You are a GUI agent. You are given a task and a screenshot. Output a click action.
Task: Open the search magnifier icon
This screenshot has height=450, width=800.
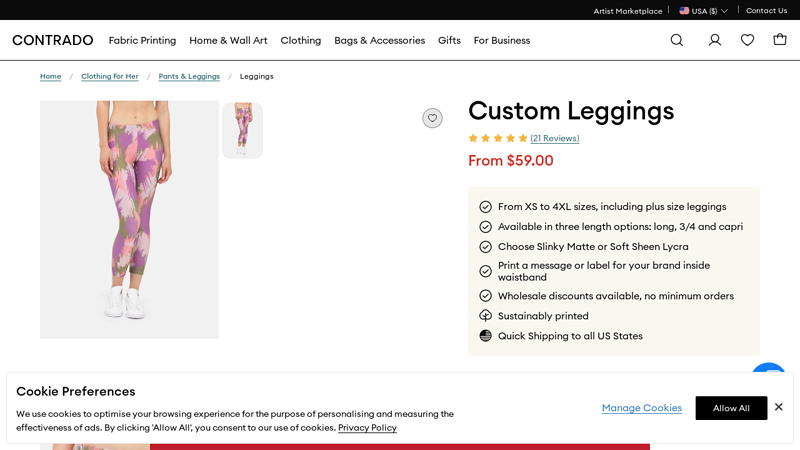point(677,40)
